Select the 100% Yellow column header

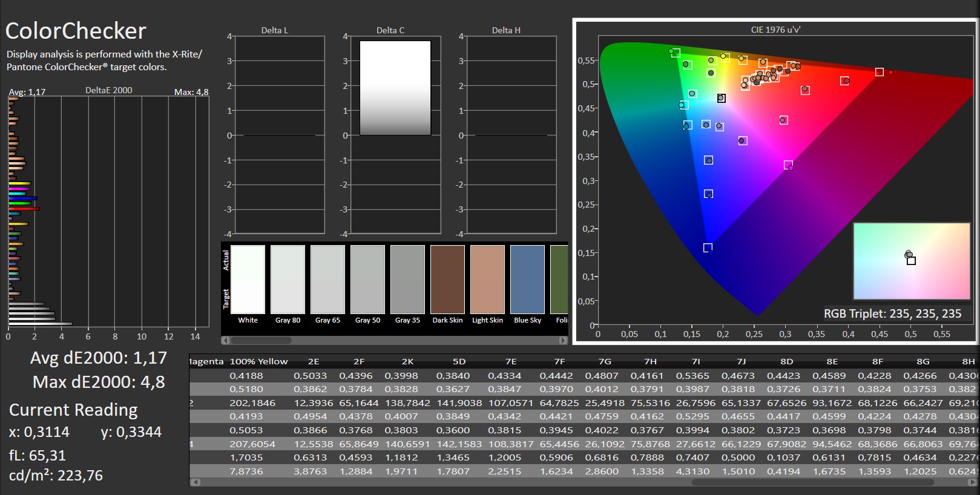click(258, 361)
